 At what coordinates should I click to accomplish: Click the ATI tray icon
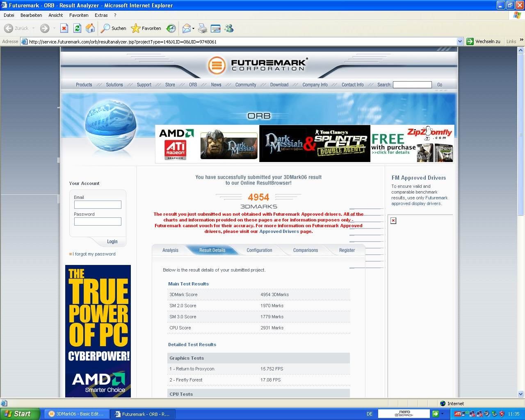tap(457, 414)
